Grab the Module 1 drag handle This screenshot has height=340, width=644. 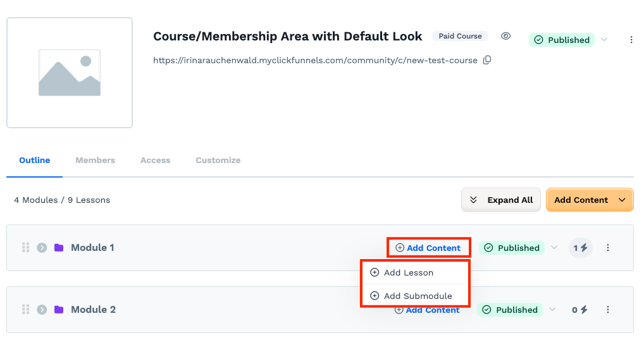pyautogui.click(x=25, y=248)
